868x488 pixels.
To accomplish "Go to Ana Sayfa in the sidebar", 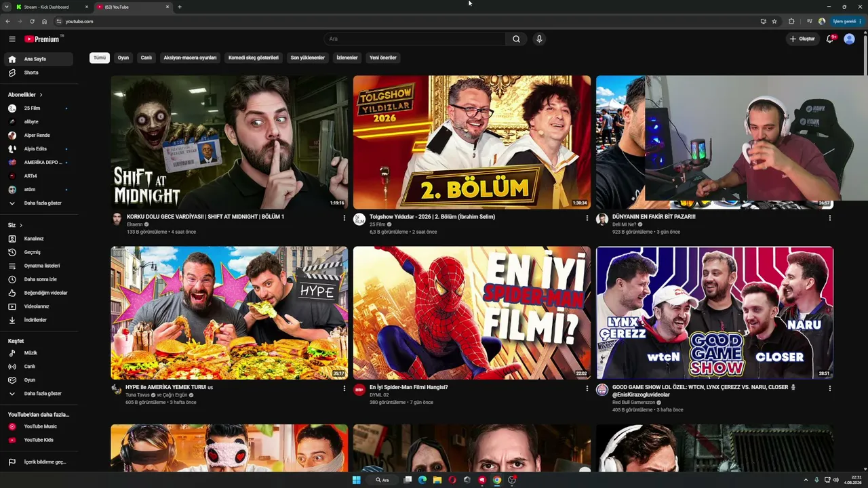I will (40, 59).
